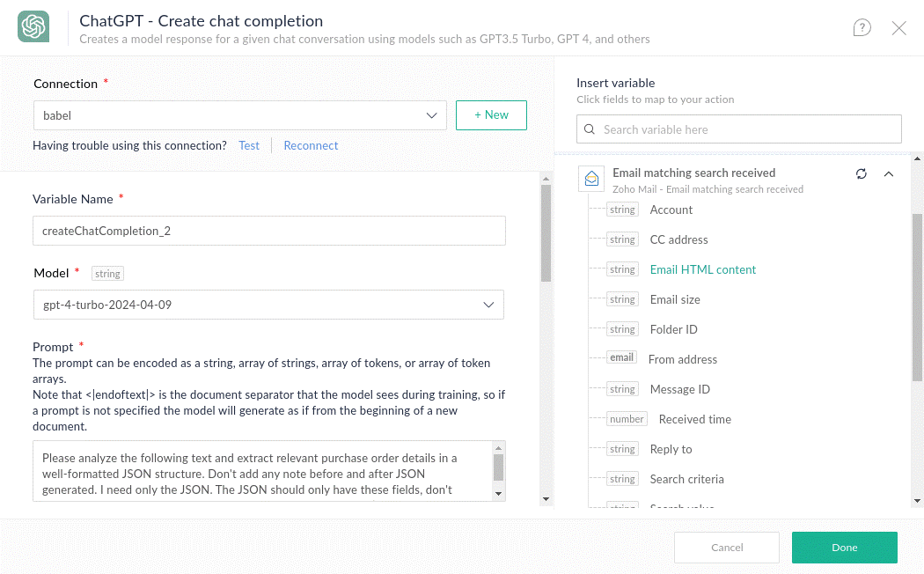Select the Received time number variable
The image size is (924, 574).
point(694,420)
